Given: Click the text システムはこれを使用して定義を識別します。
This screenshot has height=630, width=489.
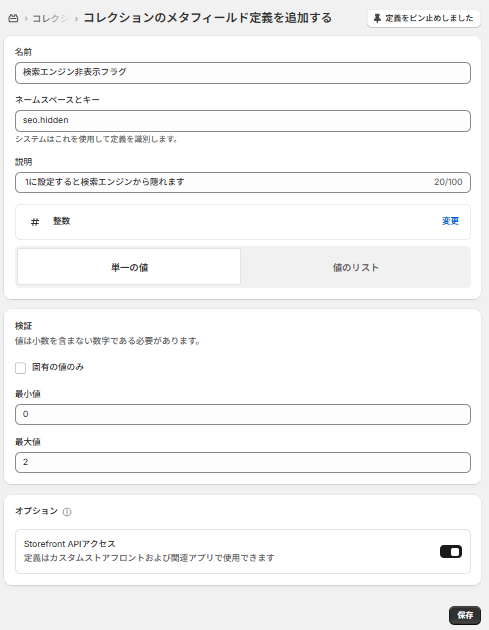Looking at the screenshot, I should tap(96, 139).
